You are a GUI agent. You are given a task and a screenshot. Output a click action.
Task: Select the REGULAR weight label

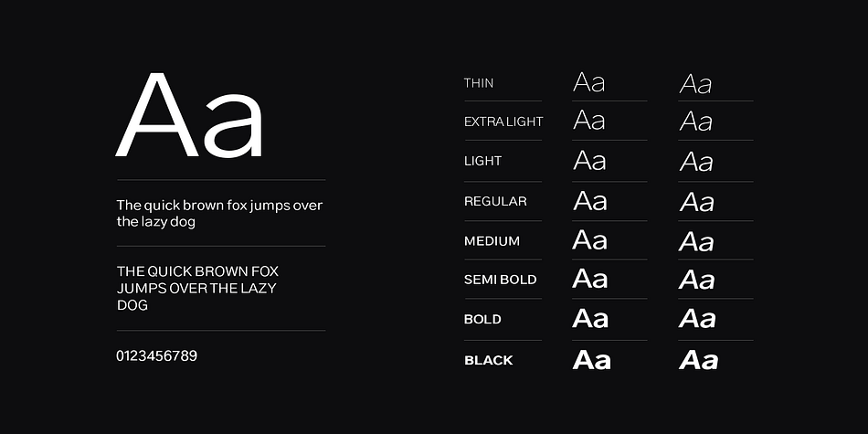[x=495, y=202]
